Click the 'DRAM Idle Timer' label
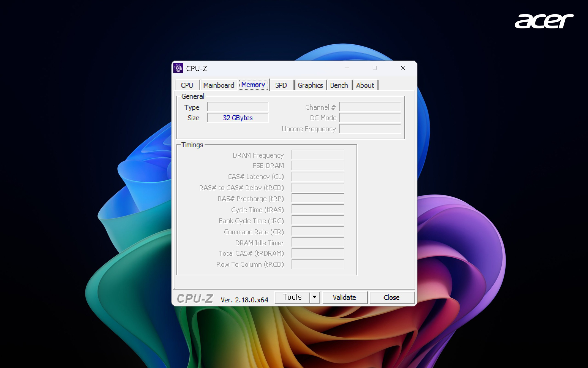588x368 pixels. point(260,243)
